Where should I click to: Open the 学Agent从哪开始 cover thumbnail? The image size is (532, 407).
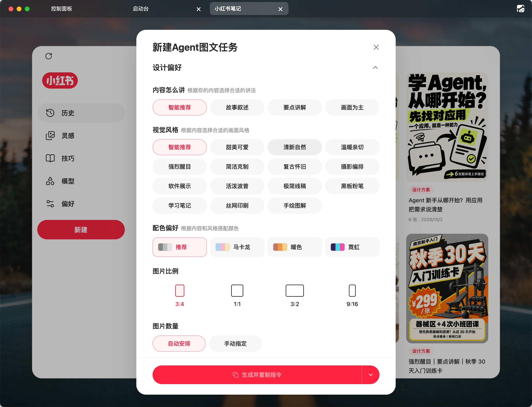click(447, 127)
